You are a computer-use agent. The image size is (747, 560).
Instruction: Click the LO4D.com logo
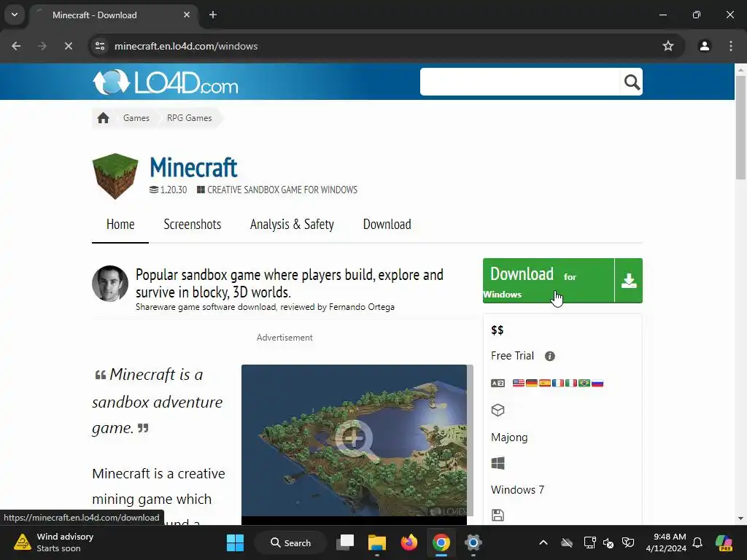click(x=166, y=82)
